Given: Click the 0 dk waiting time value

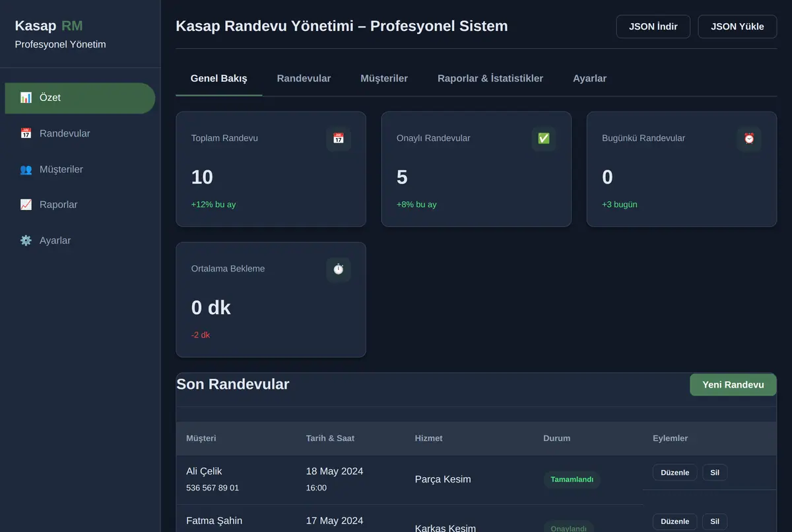Looking at the screenshot, I should point(211,308).
